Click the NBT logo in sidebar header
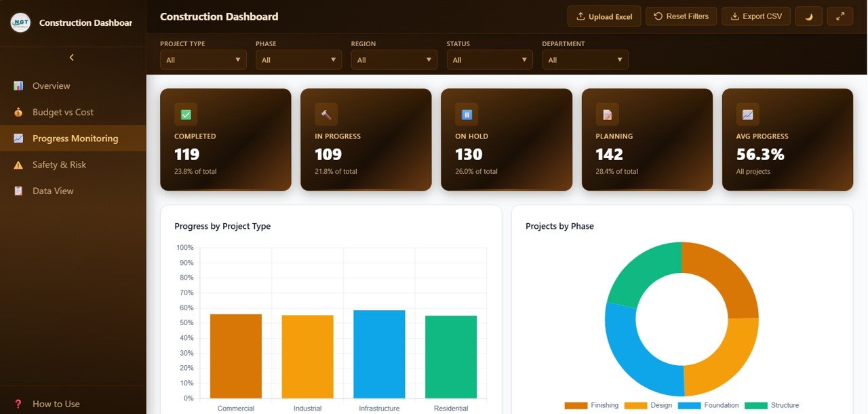Image resolution: width=868 pixels, height=414 pixels. (20, 22)
